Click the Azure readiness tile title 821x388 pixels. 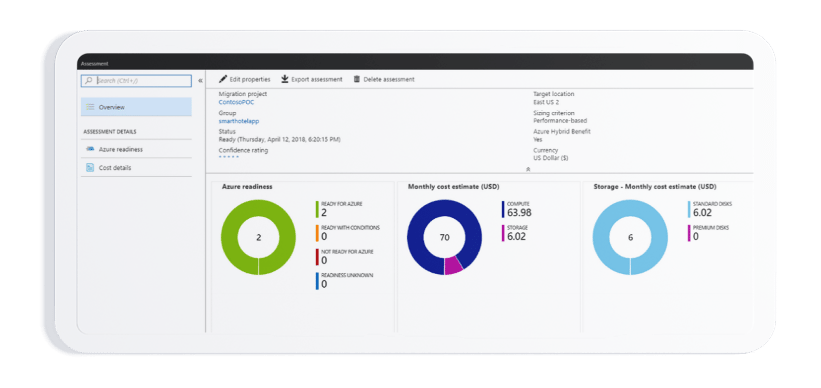(247, 186)
